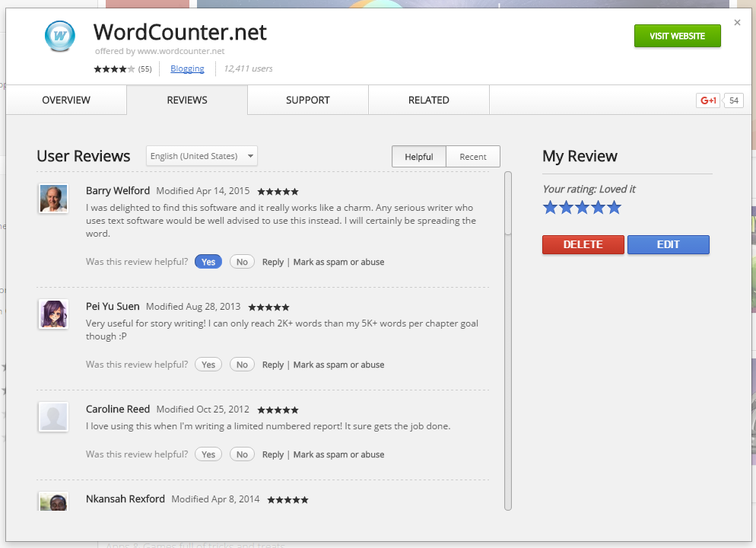Click the overall star rating in header
756x548 pixels.
coord(114,69)
